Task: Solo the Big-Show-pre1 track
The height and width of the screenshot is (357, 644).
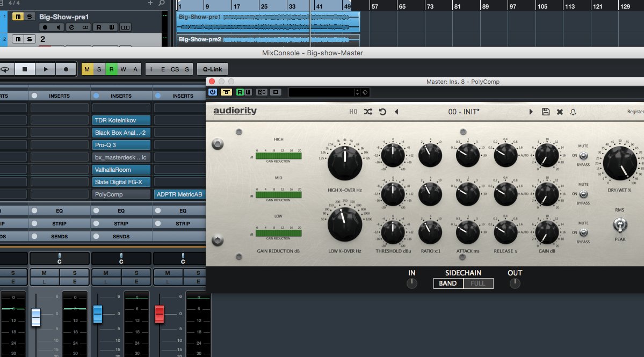Action: tap(29, 17)
